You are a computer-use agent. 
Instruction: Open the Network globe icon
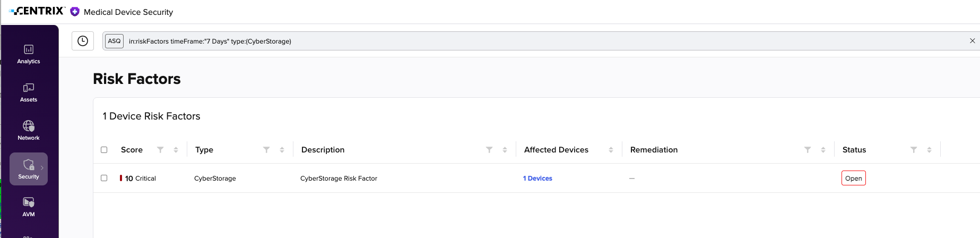coord(29,126)
